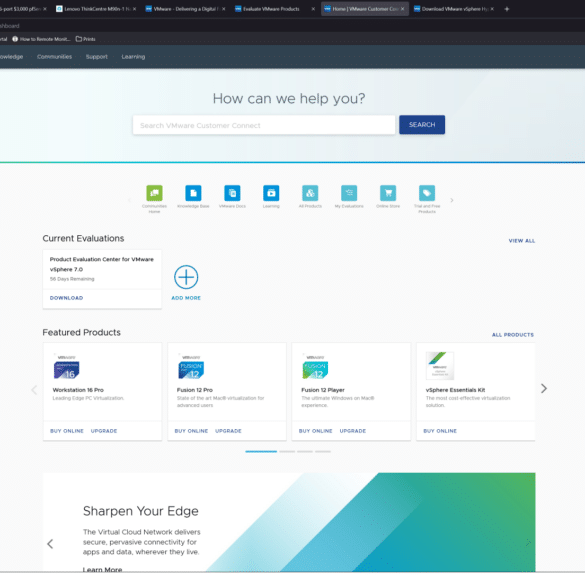
Task: Close the Evaluate VMware Products tab
Action: (x=313, y=9)
